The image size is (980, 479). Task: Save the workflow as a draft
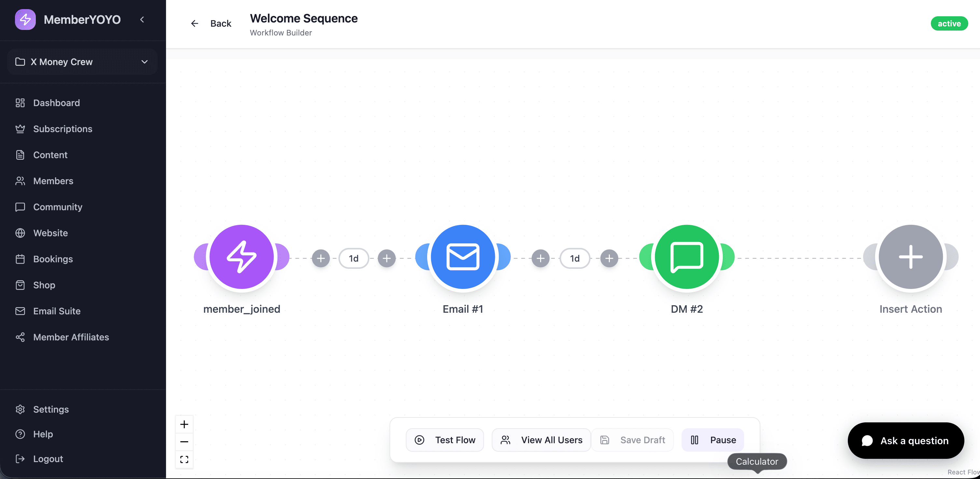[632, 440]
